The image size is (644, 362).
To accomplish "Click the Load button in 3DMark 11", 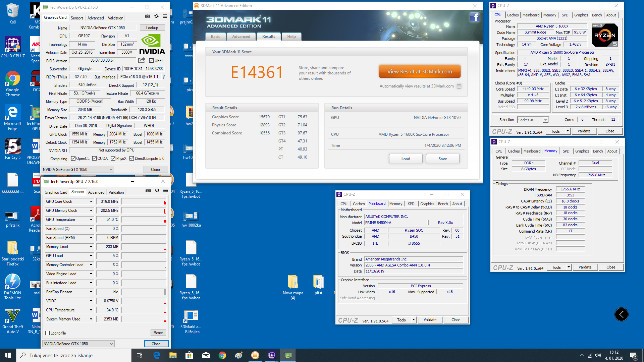I will tap(406, 159).
